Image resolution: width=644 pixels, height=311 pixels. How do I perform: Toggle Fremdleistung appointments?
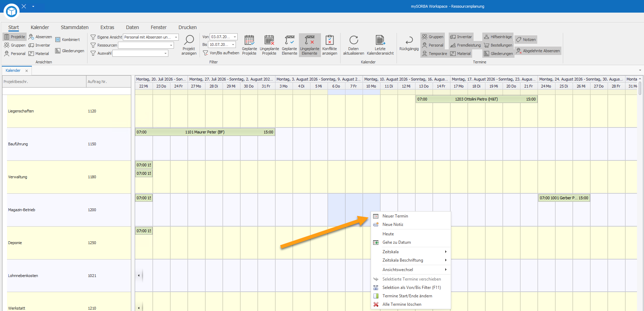point(465,45)
